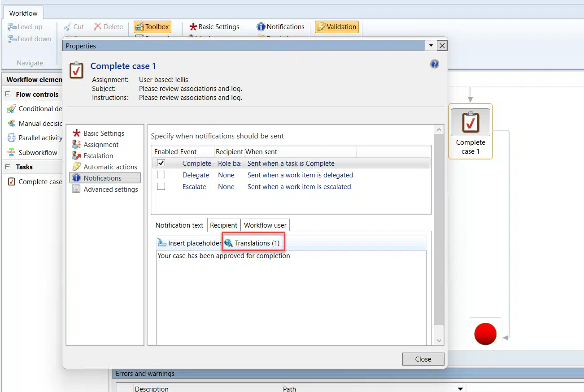Click the help question mark icon
The image size is (584, 392).
point(434,64)
